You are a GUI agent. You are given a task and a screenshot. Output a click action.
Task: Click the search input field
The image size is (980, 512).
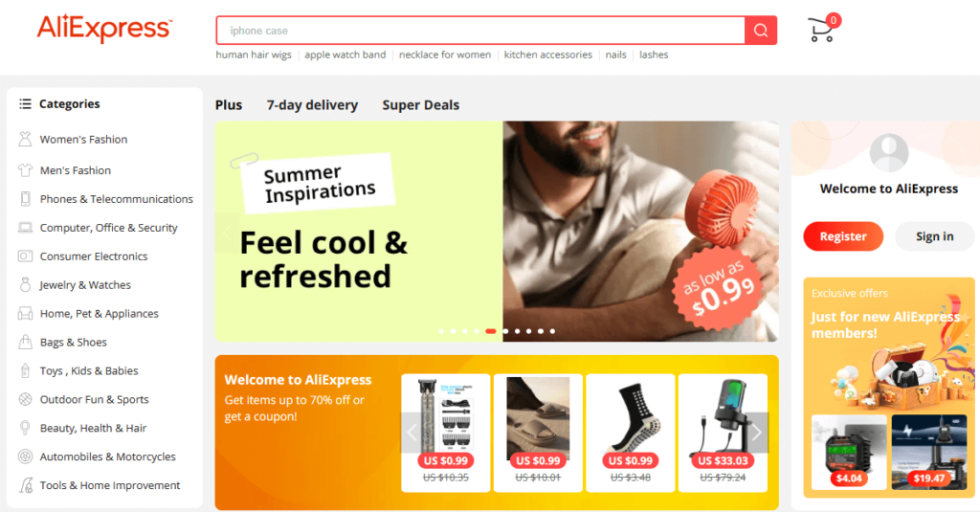480,31
